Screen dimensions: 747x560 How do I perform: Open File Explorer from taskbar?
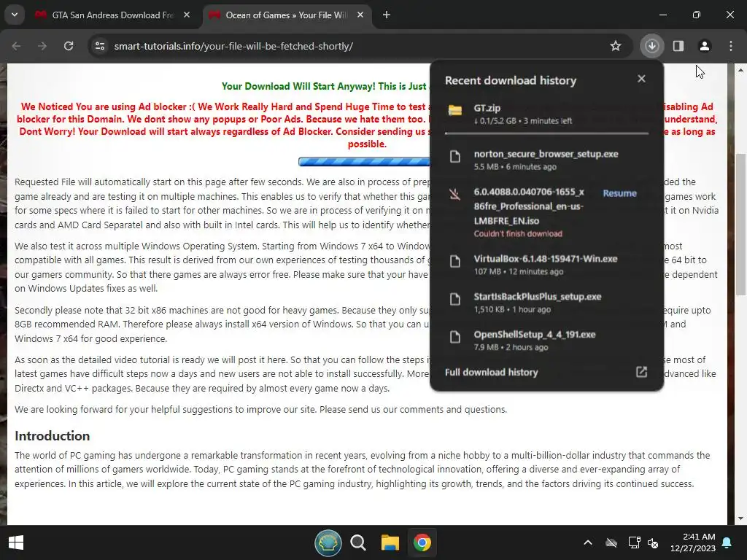[x=390, y=542]
